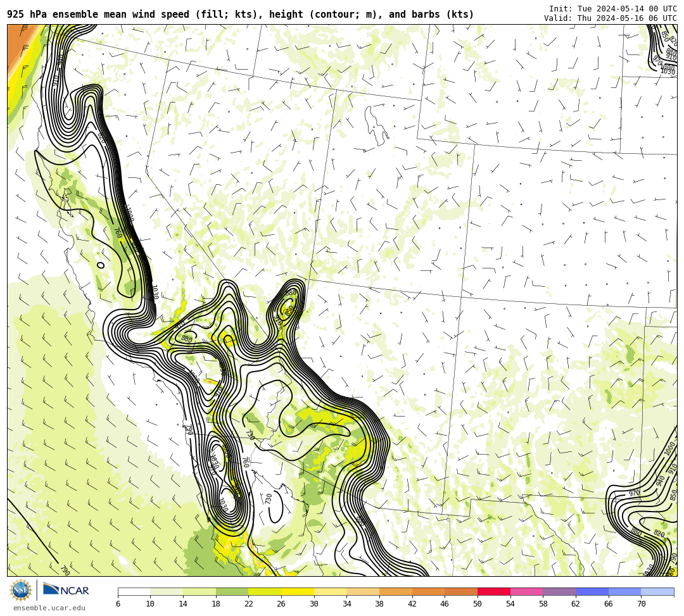Click the colorbar tick label 54

click(510, 604)
